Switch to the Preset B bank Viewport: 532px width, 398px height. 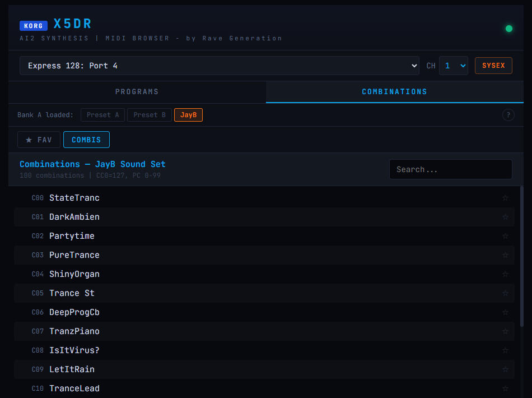click(149, 115)
